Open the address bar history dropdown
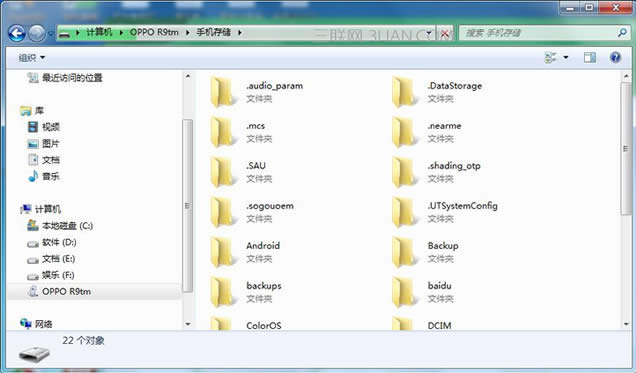636x373 pixels. pyautogui.click(x=429, y=33)
